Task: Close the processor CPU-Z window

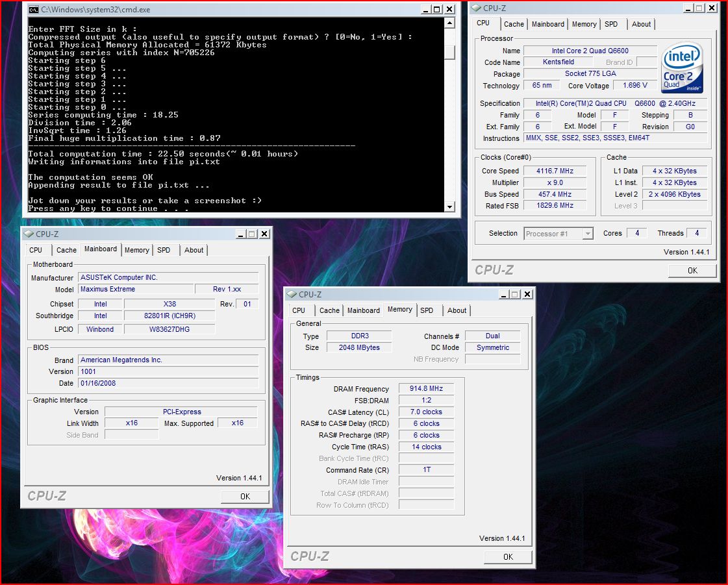Action: (x=712, y=8)
